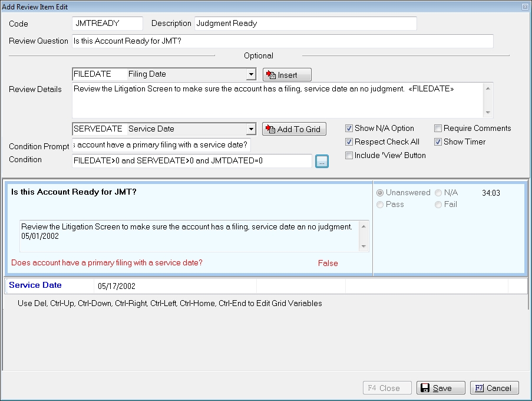Open the SERVEDATE Service Date dropdown
The image size is (532, 401).
coord(251,129)
